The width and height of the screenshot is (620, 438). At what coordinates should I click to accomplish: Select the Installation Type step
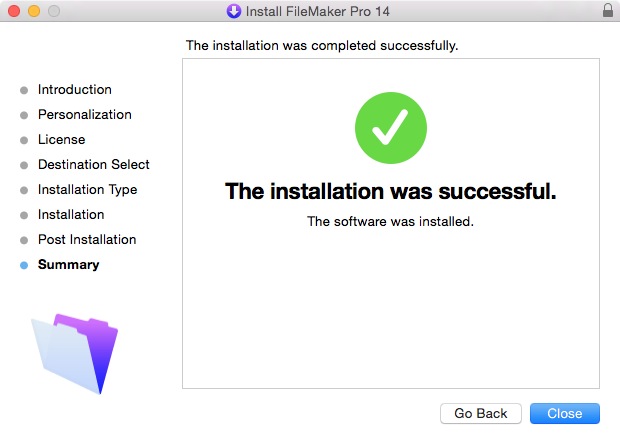point(87,190)
